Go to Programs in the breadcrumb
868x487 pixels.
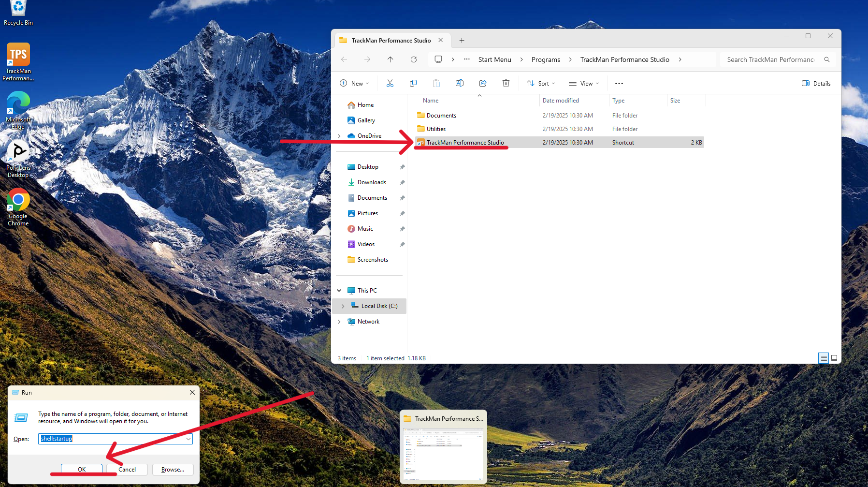[546, 59]
